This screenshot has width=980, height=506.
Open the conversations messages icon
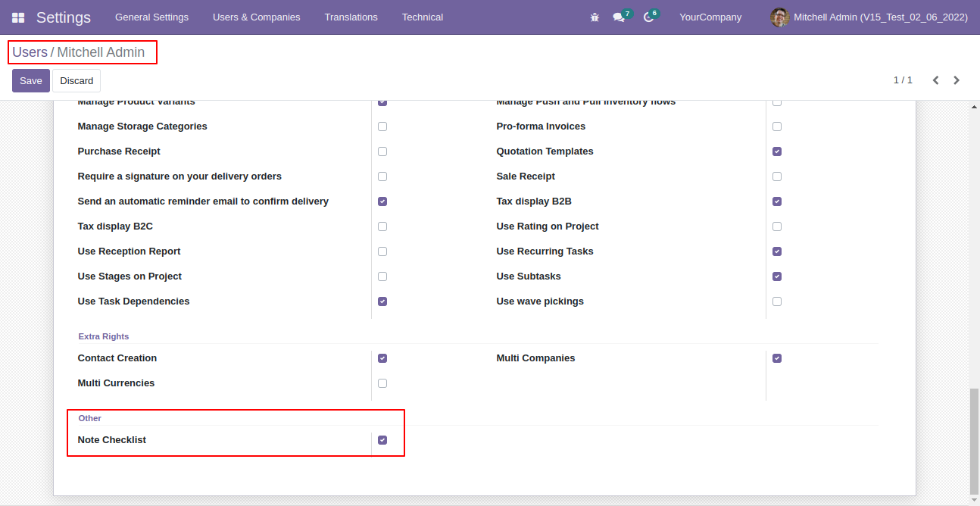click(x=619, y=17)
